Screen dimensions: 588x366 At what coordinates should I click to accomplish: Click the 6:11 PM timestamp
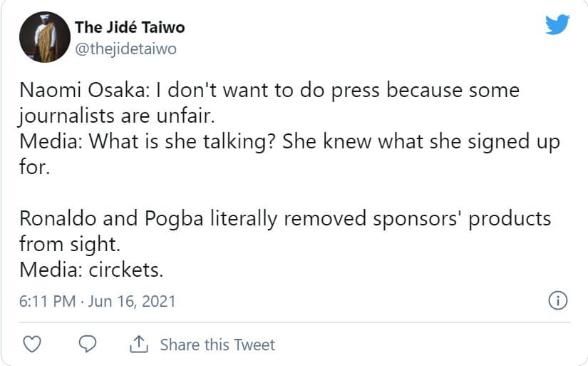(47, 301)
